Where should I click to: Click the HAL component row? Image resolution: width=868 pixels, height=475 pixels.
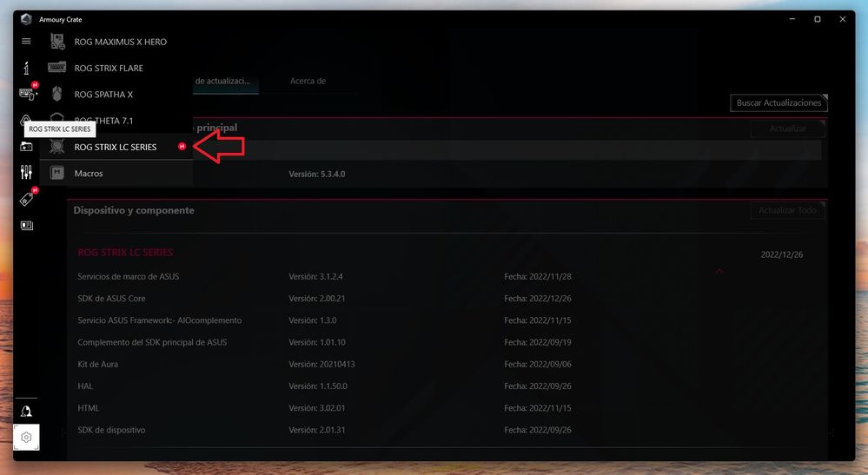[x=85, y=386]
